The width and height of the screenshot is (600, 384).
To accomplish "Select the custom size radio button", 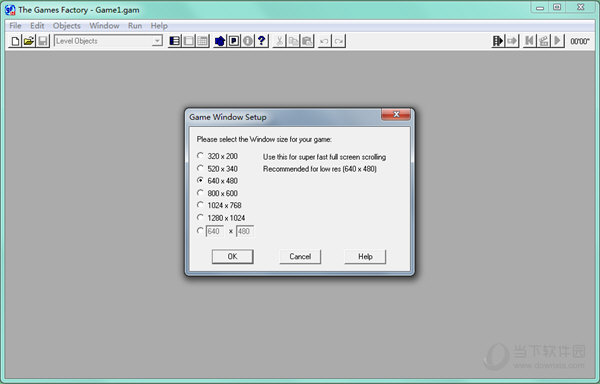I will tap(200, 231).
